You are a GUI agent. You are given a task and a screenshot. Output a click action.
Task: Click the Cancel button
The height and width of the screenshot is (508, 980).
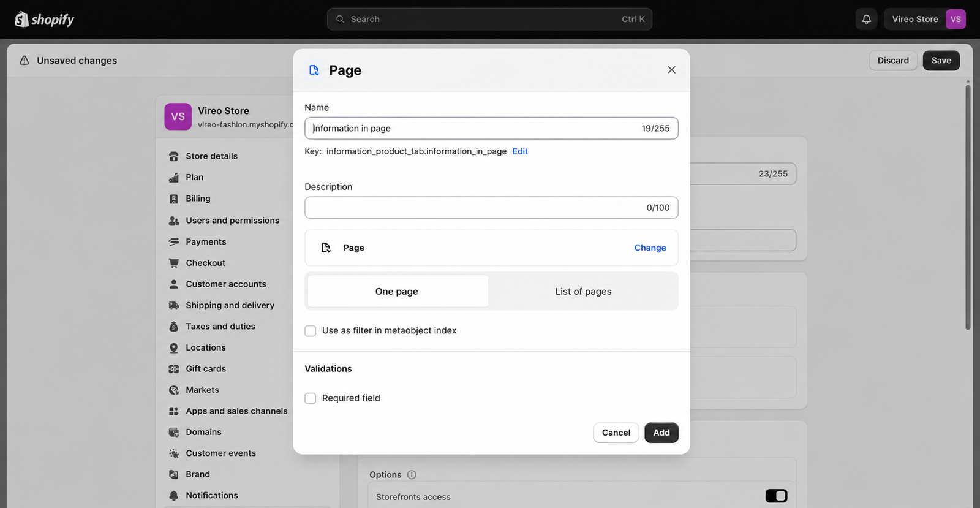(616, 433)
